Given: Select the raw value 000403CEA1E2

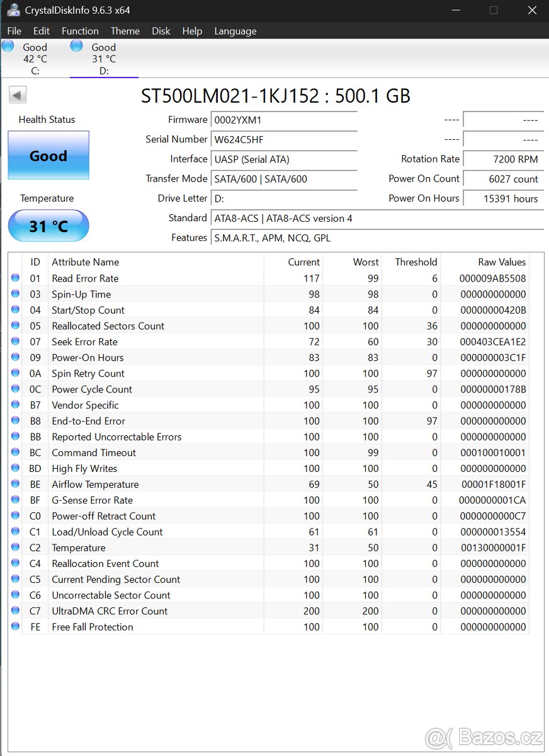Looking at the screenshot, I should tap(493, 341).
